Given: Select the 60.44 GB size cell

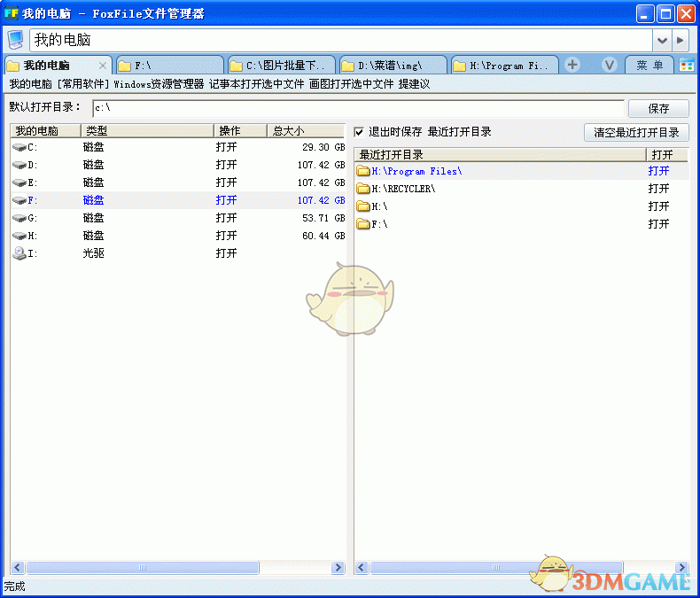Looking at the screenshot, I should tap(323, 236).
